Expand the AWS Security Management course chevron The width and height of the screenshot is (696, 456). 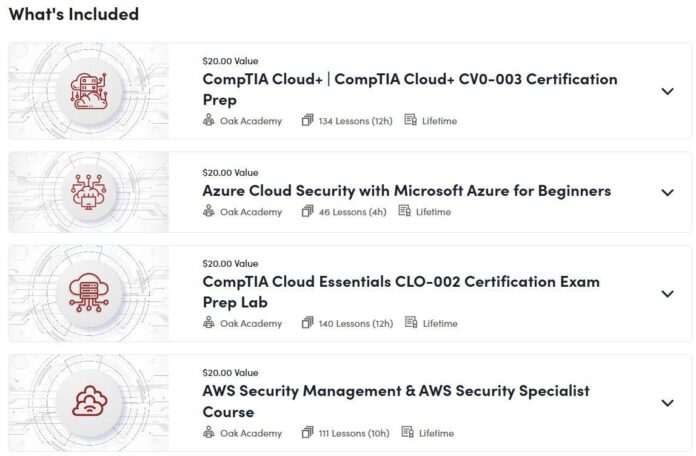pyautogui.click(x=667, y=403)
